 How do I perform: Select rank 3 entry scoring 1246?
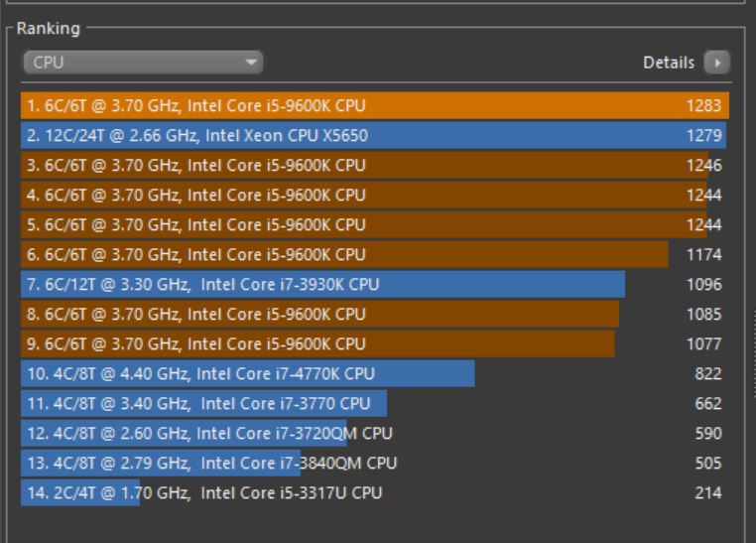tap(375, 166)
